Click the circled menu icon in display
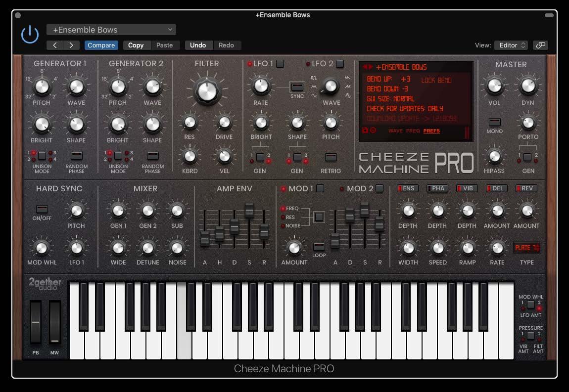The height and width of the screenshot is (392, 569). pyautogui.click(x=373, y=130)
